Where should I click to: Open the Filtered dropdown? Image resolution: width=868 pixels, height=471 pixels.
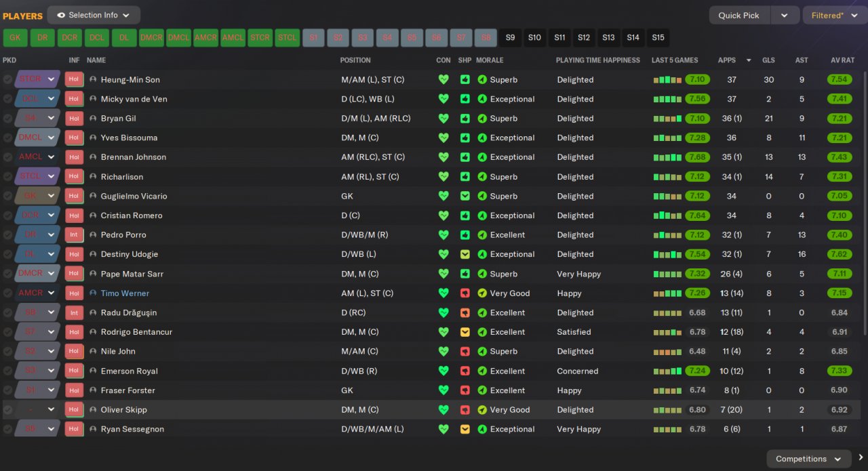click(833, 16)
